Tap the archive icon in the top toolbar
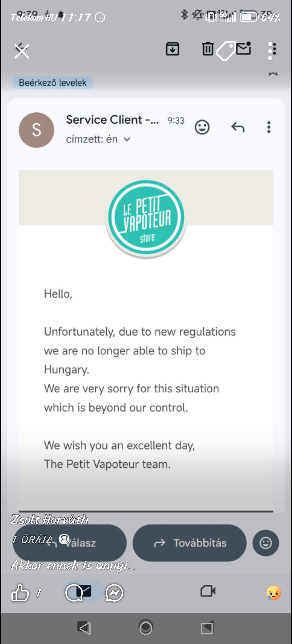The image size is (292, 644). (172, 49)
